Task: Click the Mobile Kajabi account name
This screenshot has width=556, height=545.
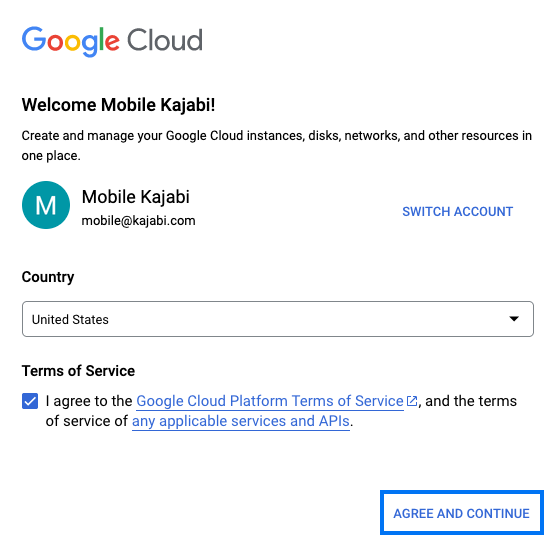Action: click(x=135, y=197)
